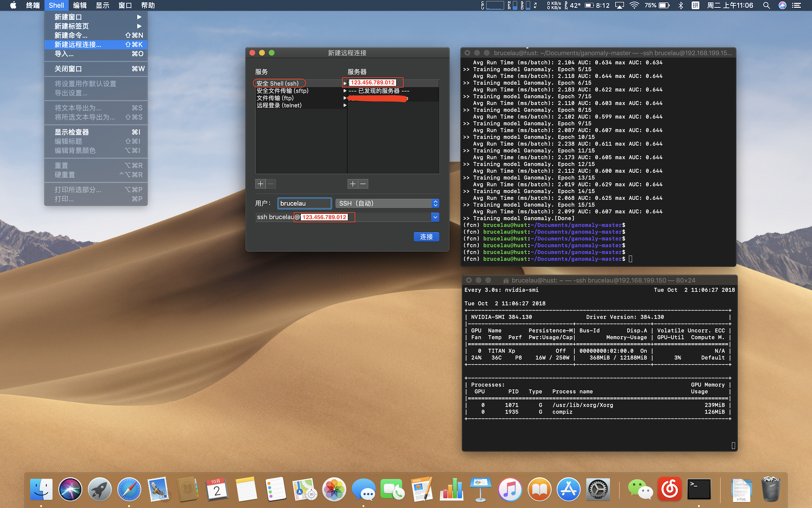Open the 编辑 menu in menu bar
Screen dimensions: 812x508
(x=80, y=6)
